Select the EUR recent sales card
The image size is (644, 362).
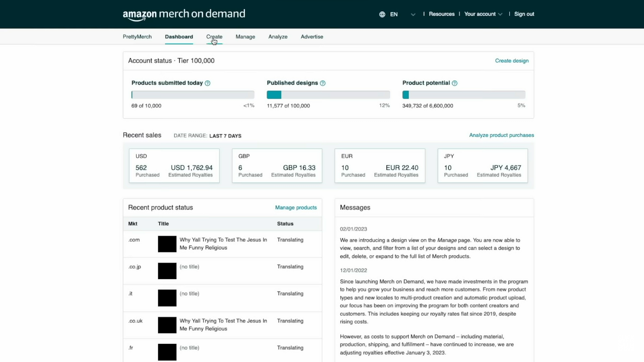380,166
